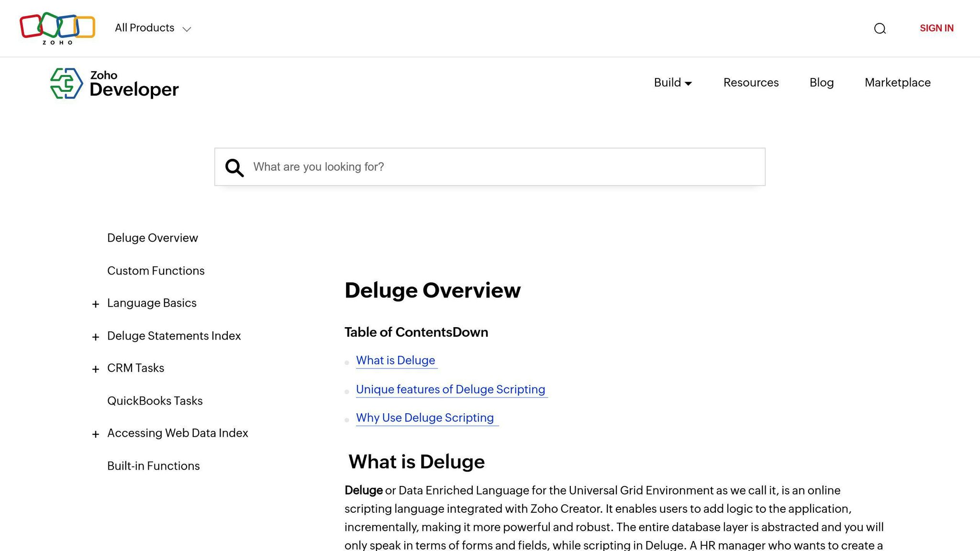Open the Resources menu item
The image size is (980, 551).
pyautogui.click(x=750, y=83)
